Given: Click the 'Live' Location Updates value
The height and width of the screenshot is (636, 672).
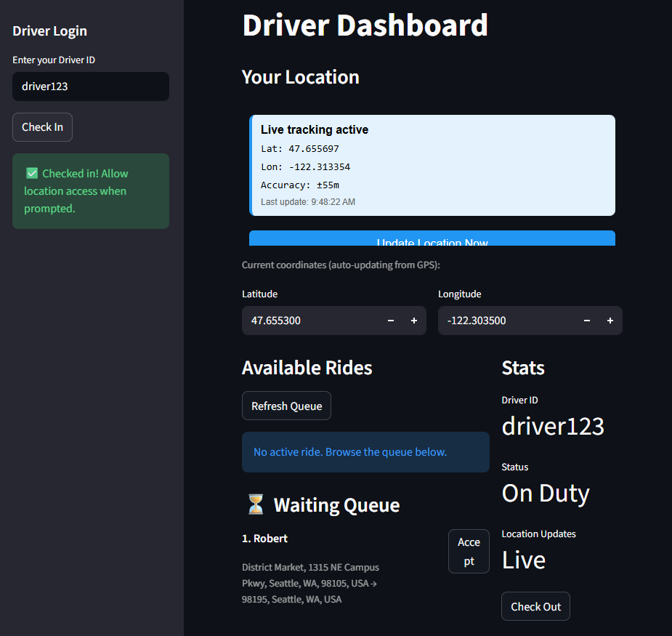Looking at the screenshot, I should pyautogui.click(x=524, y=560).
